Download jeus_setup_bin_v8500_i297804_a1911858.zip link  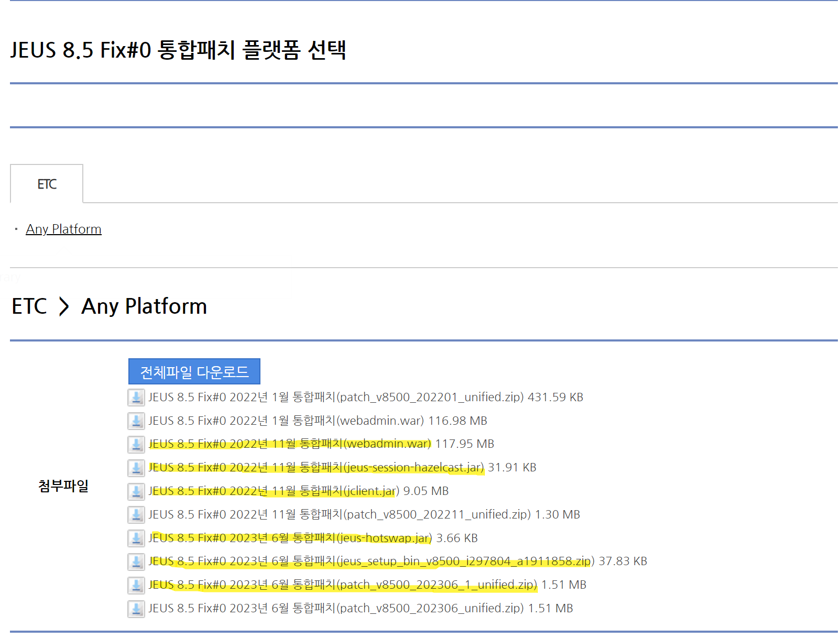tap(398, 561)
